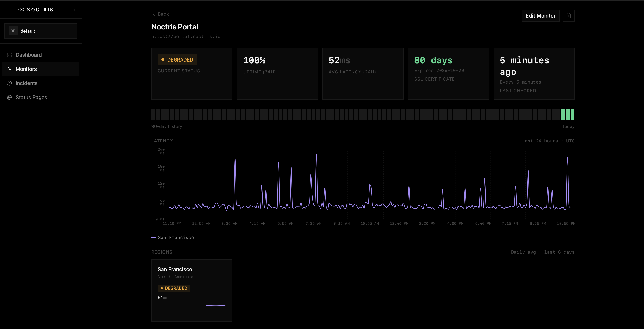Collapse the sidebar with the chevron
This screenshot has height=329, width=644.
(75, 10)
